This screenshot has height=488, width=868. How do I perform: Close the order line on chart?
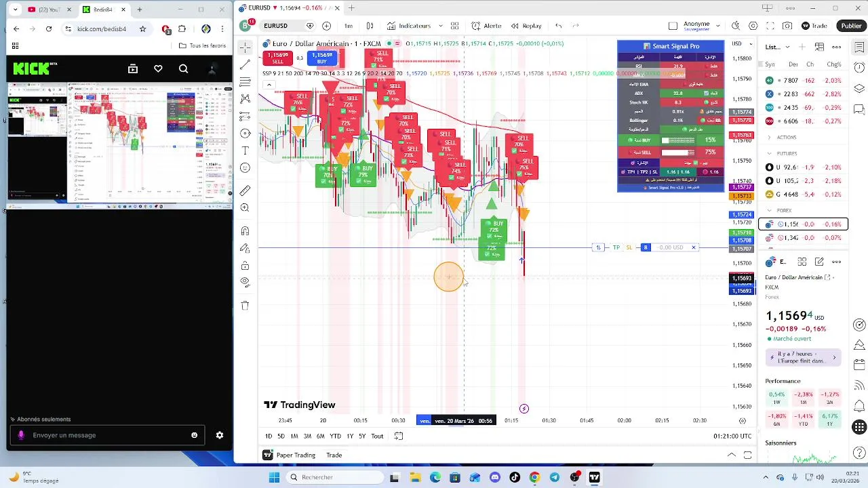693,247
